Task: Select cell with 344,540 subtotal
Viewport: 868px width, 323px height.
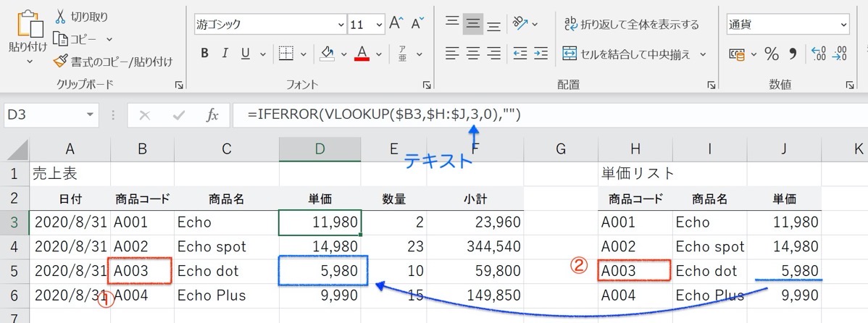Action: pyautogui.click(x=475, y=247)
